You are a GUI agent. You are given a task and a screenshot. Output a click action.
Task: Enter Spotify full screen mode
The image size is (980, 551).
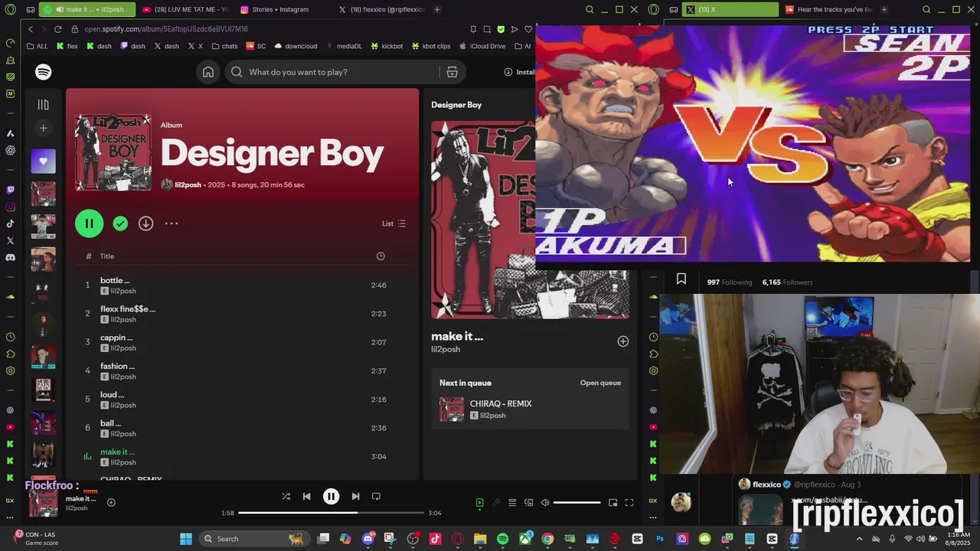coord(629,503)
